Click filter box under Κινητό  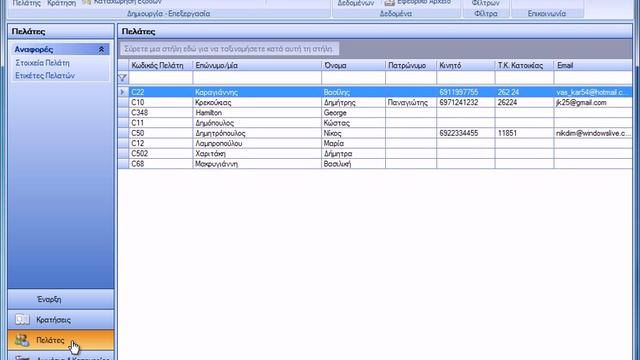pyautogui.click(x=465, y=78)
